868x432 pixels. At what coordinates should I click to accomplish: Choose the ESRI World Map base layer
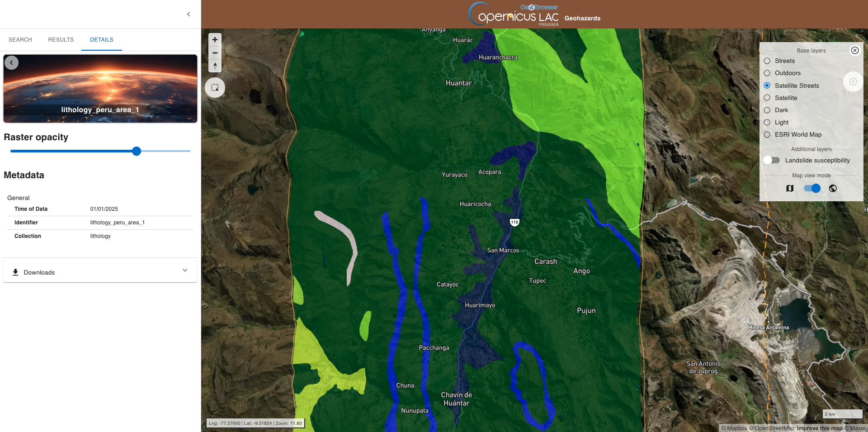[767, 135]
